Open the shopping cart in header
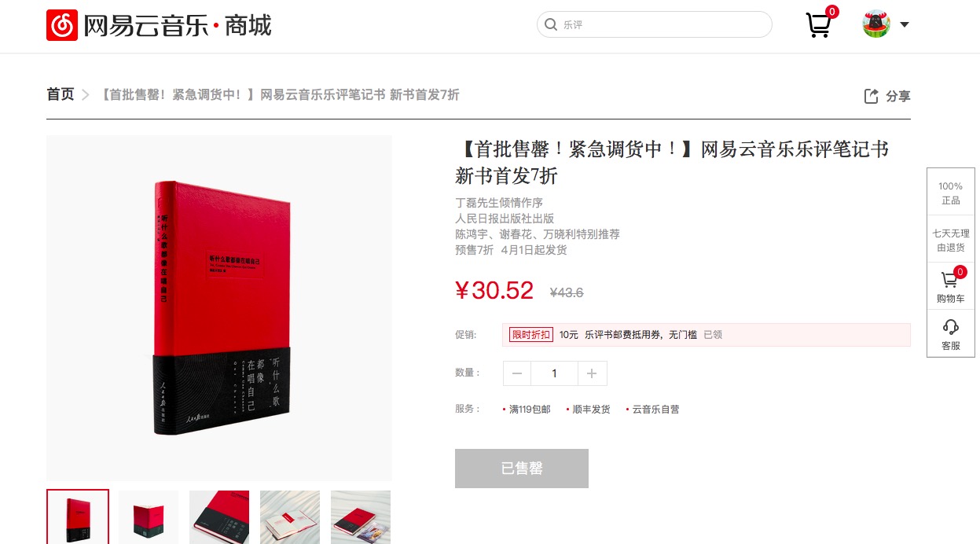 pyautogui.click(x=819, y=25)
